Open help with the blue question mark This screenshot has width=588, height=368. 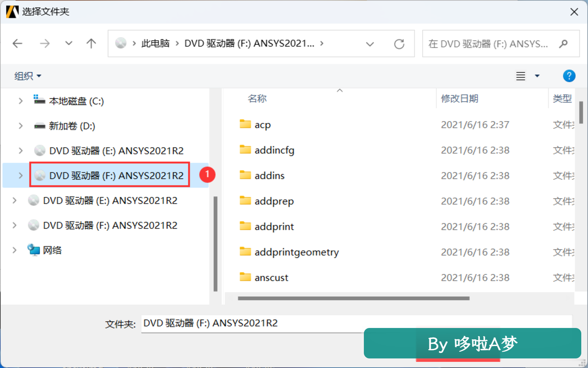coord(569,76)
